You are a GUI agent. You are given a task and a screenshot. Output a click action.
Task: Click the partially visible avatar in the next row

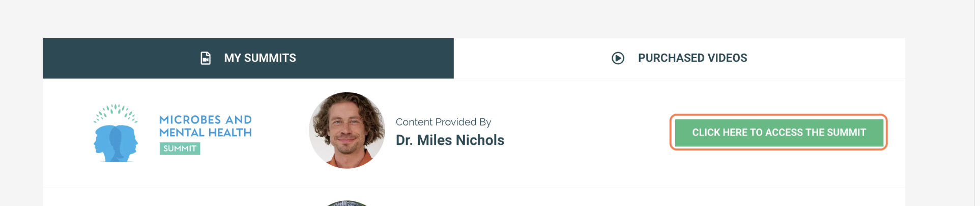[x=347, y=203]
